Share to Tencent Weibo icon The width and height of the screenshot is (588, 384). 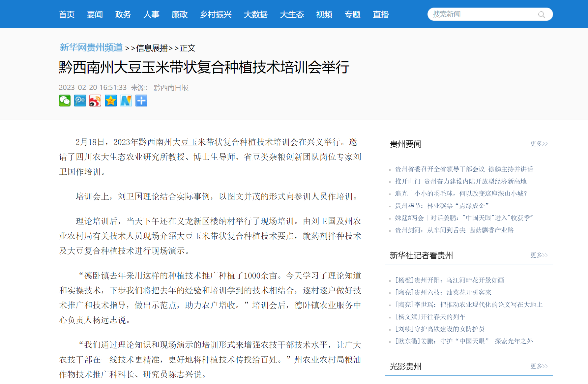(80, 101)
